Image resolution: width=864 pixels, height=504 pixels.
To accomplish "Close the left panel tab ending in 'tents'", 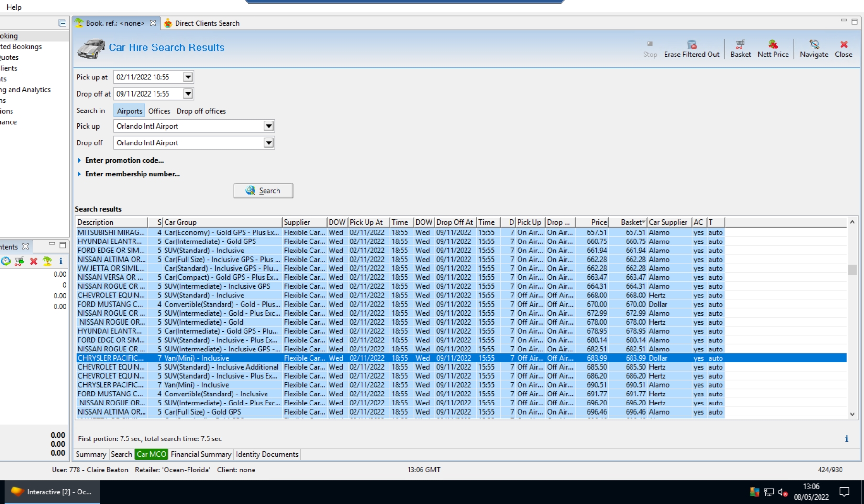I will coord(26,247).
